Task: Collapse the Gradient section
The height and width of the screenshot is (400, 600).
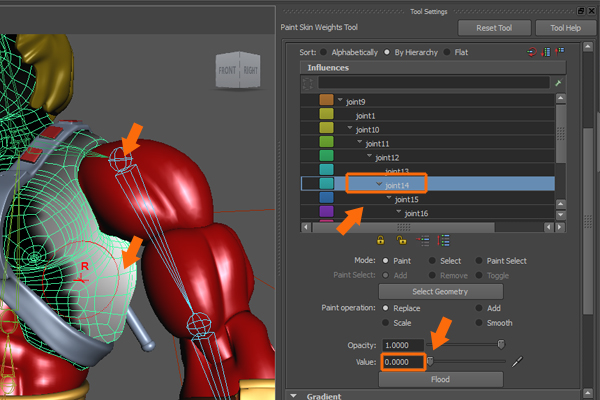Action: (x=293, y=395)
